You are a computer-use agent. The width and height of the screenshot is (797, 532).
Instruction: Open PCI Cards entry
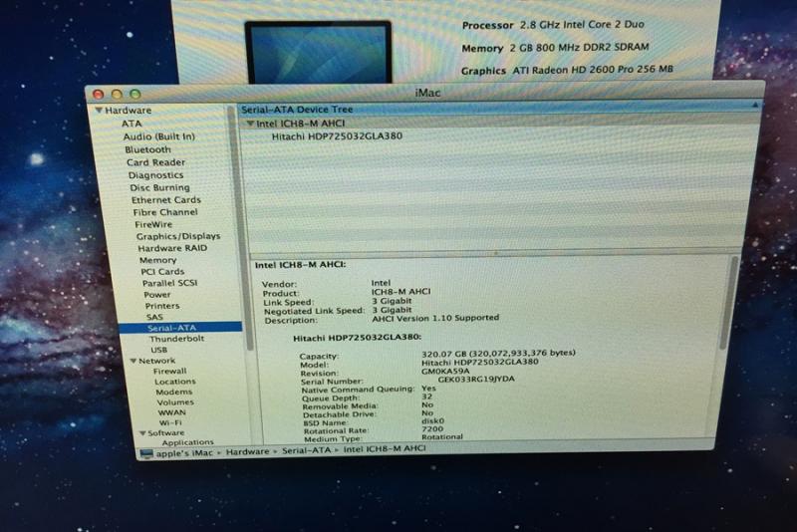pos(162,272)
